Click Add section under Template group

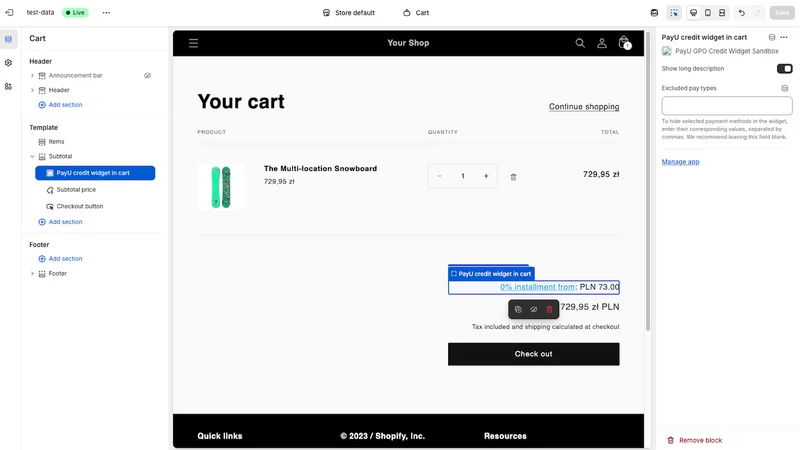coord(60,222)
